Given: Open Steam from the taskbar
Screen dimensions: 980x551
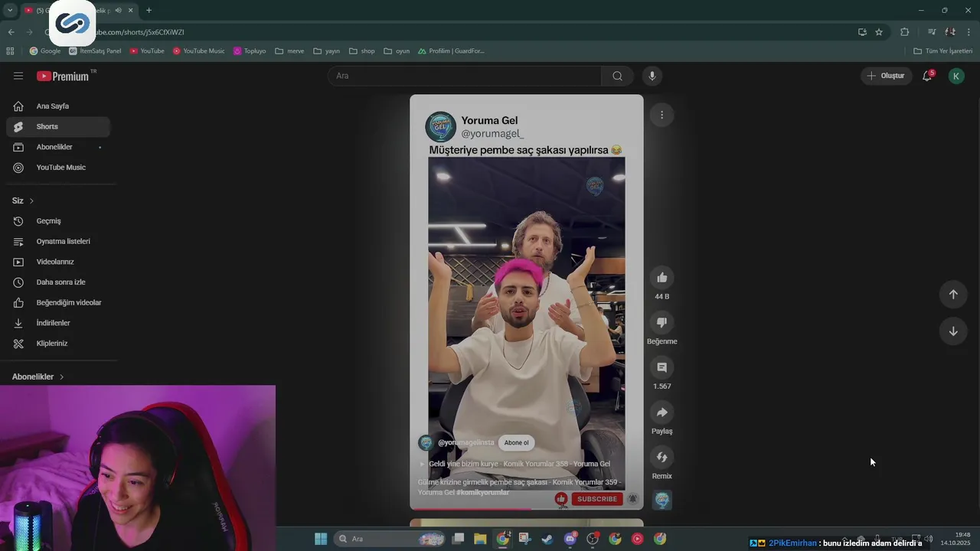Looking at the screenshot, I should 547,539.
